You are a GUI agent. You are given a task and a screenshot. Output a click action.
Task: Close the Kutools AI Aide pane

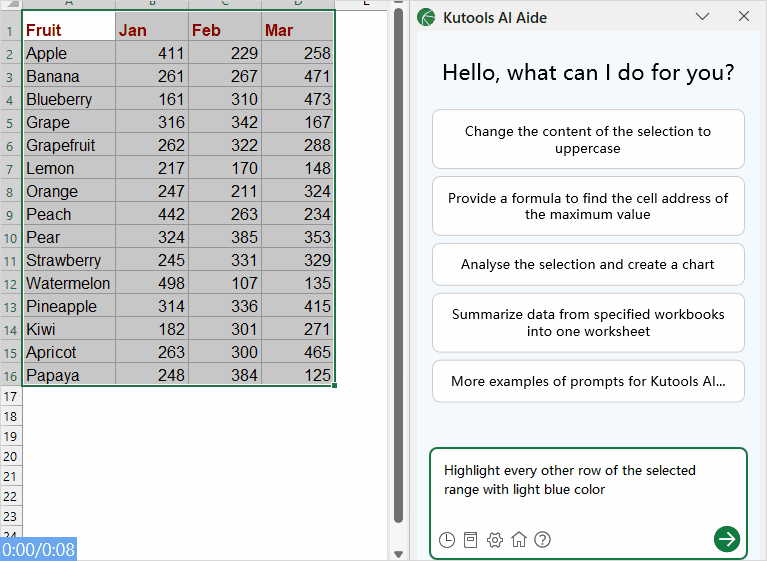pos(743,17)
